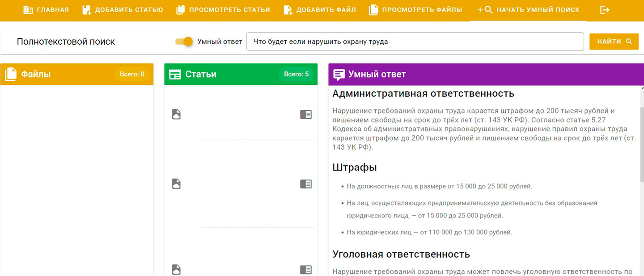This screenshot has width=644, height=276.
Task: Go to Добавить статью page
Action: (123, 10)
